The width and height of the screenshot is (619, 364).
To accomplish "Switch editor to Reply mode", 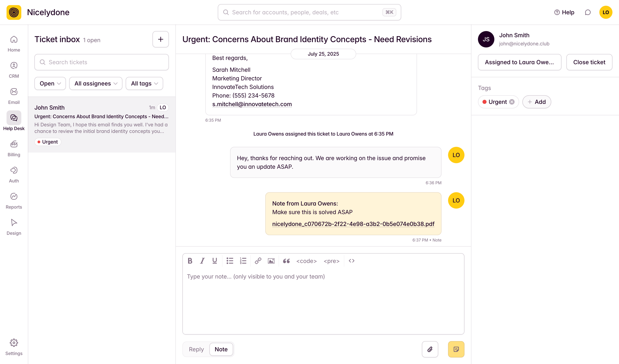I will [x=196, y=349].
